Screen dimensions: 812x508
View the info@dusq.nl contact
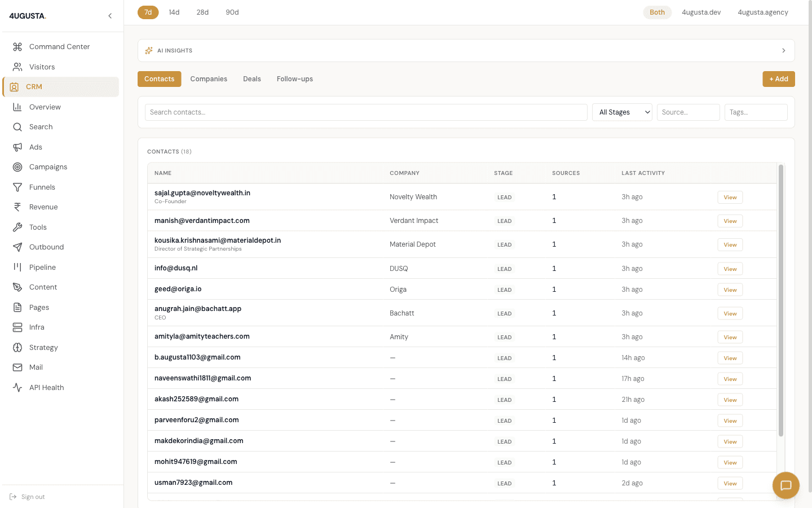(730, 268)
